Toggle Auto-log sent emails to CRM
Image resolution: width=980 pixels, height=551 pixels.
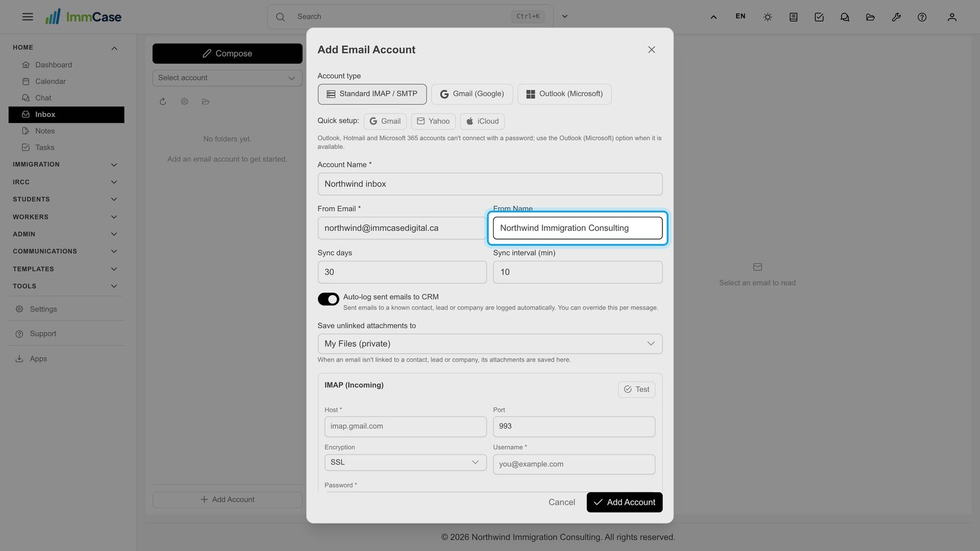[x=328, y=299]
